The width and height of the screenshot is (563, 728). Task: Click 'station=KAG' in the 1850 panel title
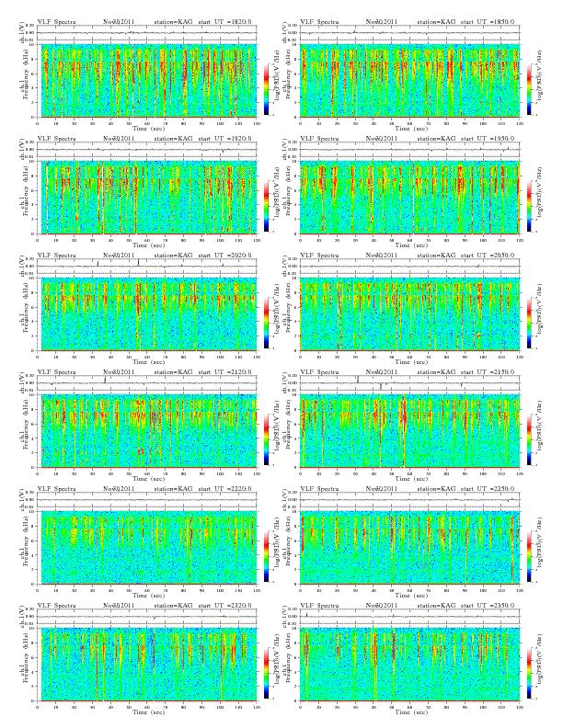point(436,22)
